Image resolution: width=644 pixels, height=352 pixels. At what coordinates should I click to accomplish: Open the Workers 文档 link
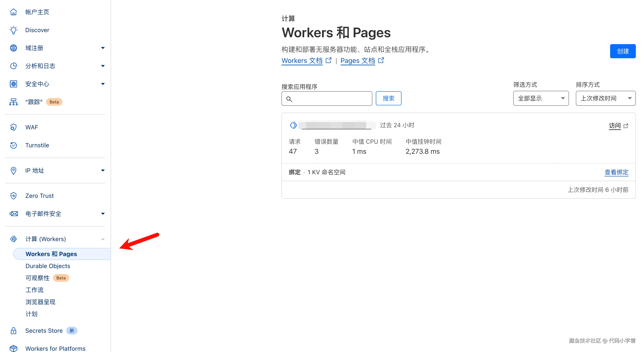302,61
